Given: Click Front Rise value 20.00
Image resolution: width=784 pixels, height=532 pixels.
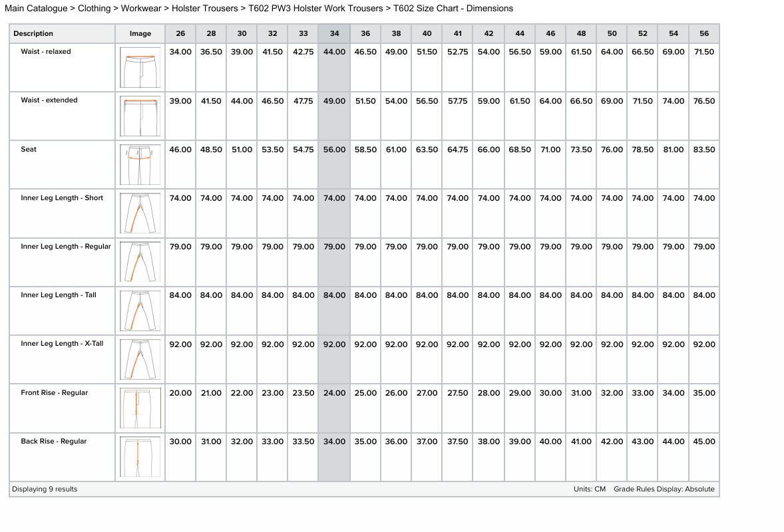Looking at the screenshot, I should pyautogui.click(x=180, y=392).
